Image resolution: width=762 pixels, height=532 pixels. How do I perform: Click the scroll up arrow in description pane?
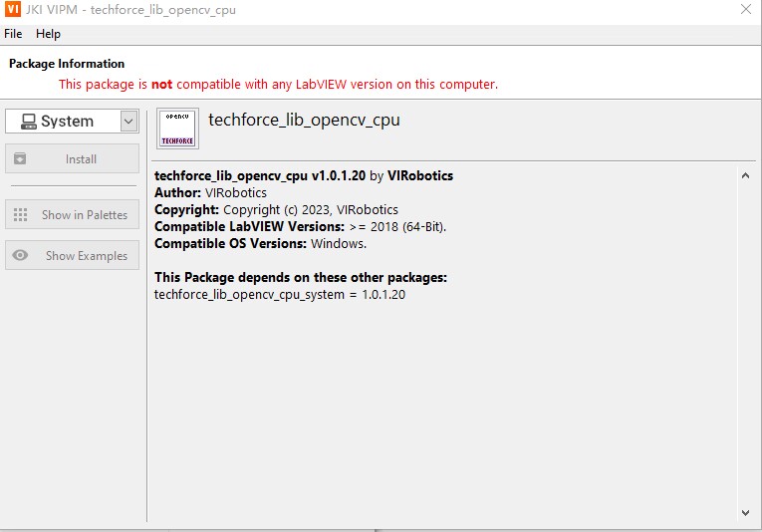click(x=744, y=176)
